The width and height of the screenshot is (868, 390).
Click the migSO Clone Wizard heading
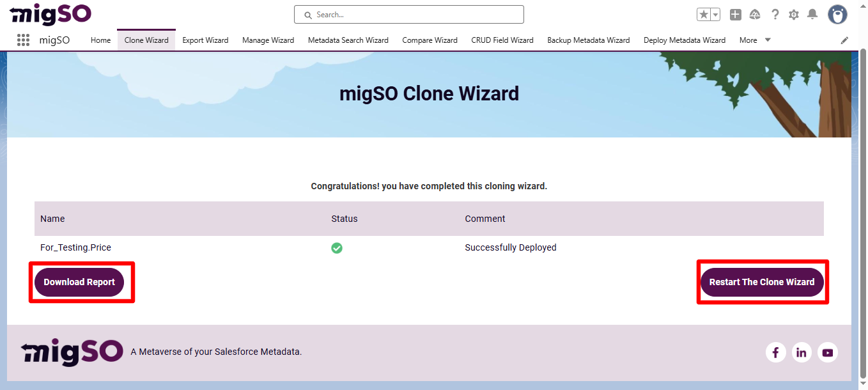429,94
